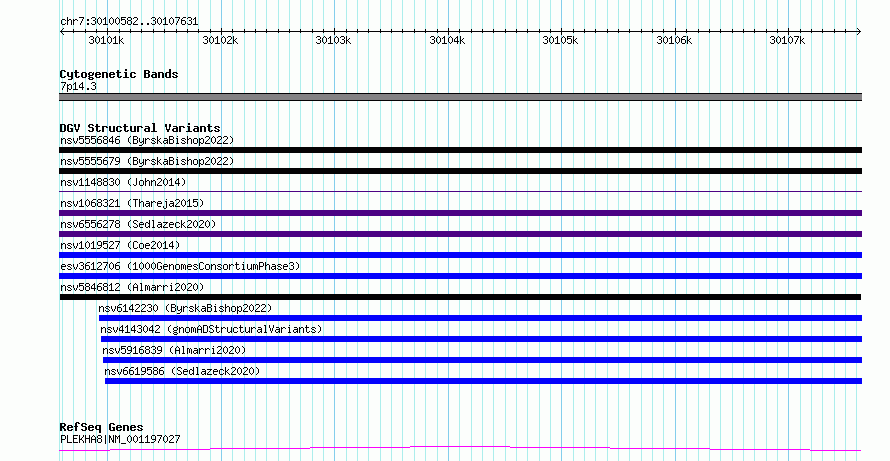Select the black bar under nsv5846812
Image resolution: width=890 pixels, height=461 pixels.
(460, 297)
